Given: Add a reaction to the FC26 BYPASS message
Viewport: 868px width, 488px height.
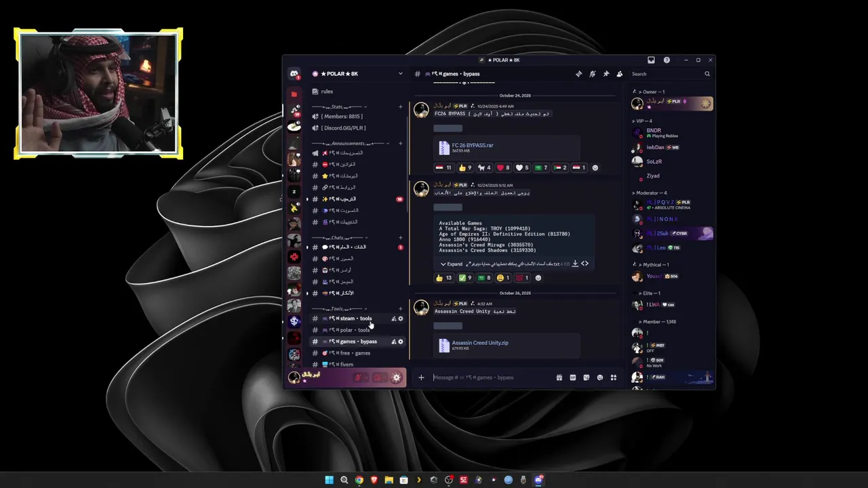Looking at the screenshot, I should (x=595, y=167).
